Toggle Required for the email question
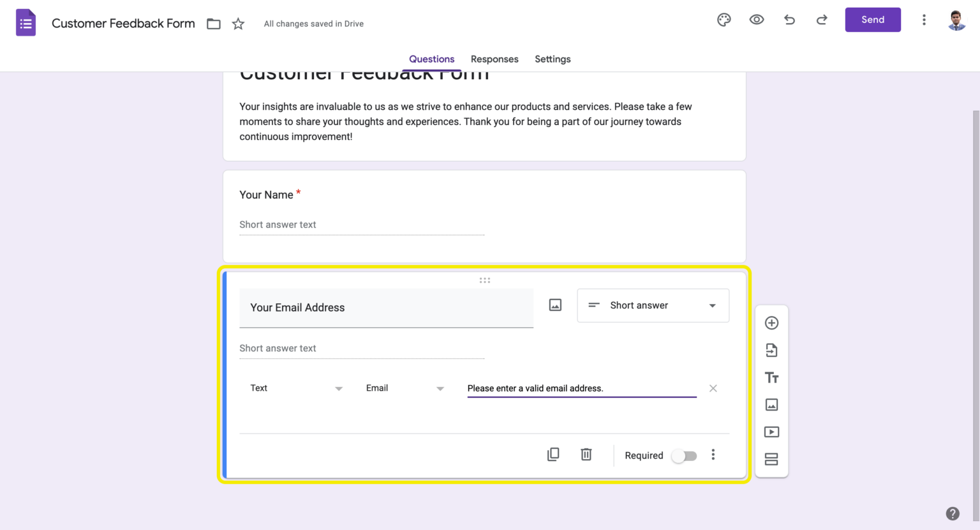Image resolution: width=980 pixels, height=530 pixels. (684, 455)
